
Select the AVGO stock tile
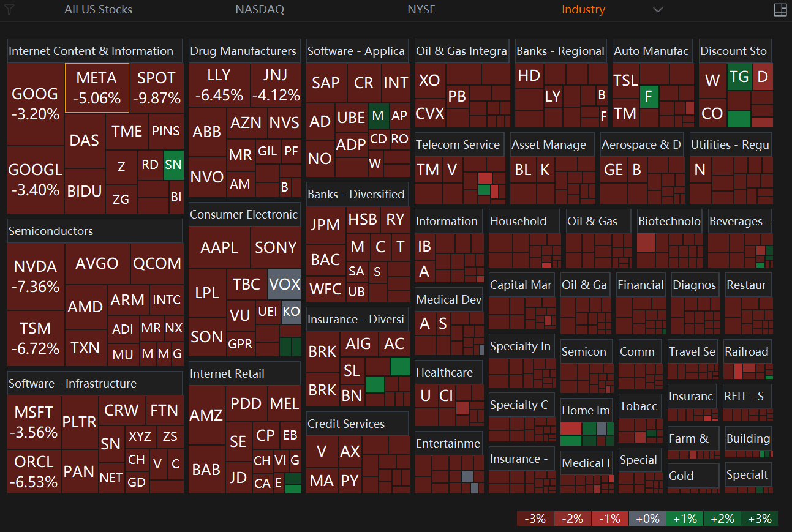tap(97, 264)
